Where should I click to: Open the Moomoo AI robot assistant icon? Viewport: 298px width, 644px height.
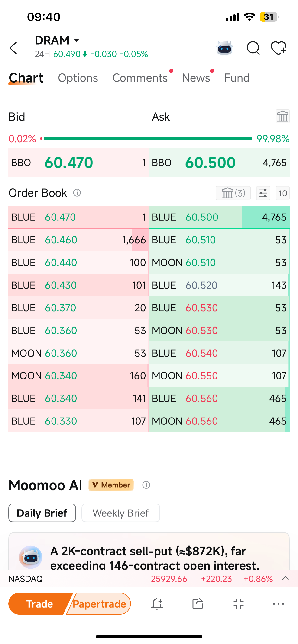tap(224, 48)
